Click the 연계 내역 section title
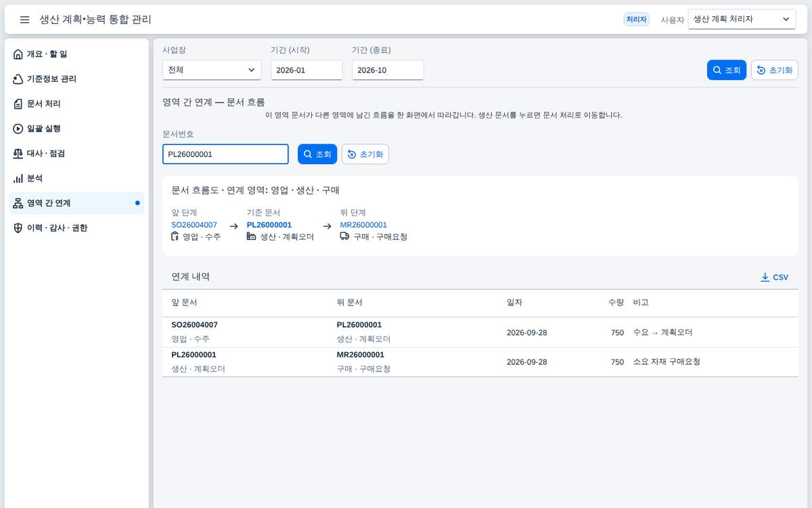 (x=190, y=277)
